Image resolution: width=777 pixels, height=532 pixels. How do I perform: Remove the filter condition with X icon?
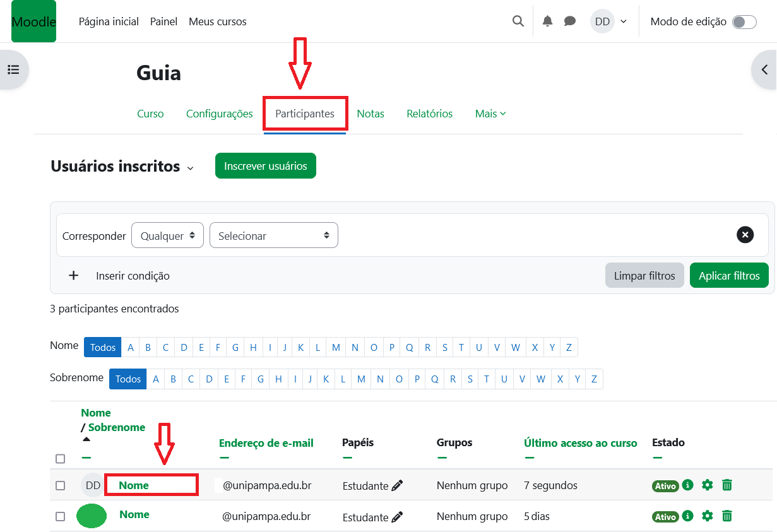coord(745,235)
